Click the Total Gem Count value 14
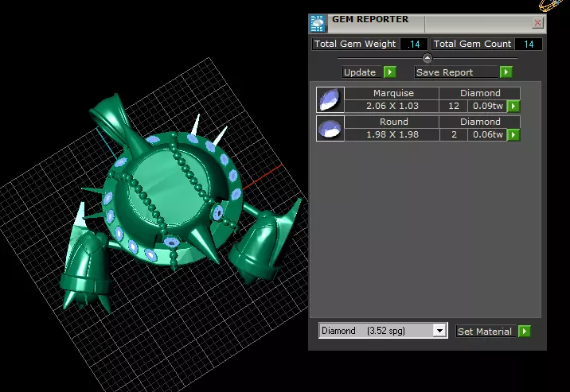Image resolution: width=570 pixels, height=392 pixels. tap(529, 44)
